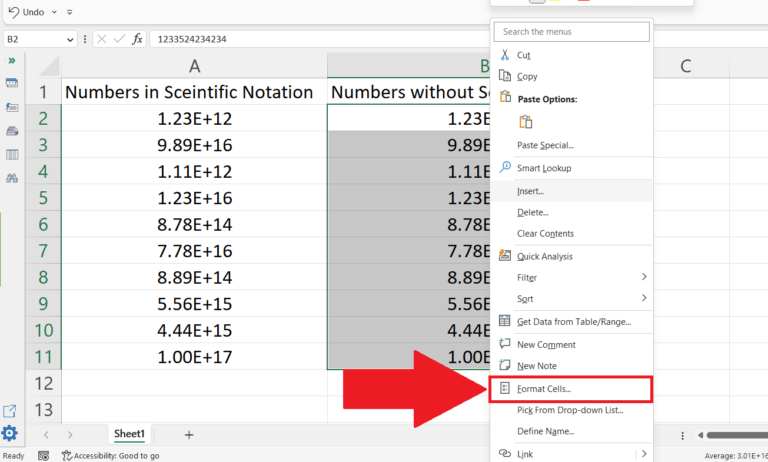Expand the Filter submenu

pos(642,277)
